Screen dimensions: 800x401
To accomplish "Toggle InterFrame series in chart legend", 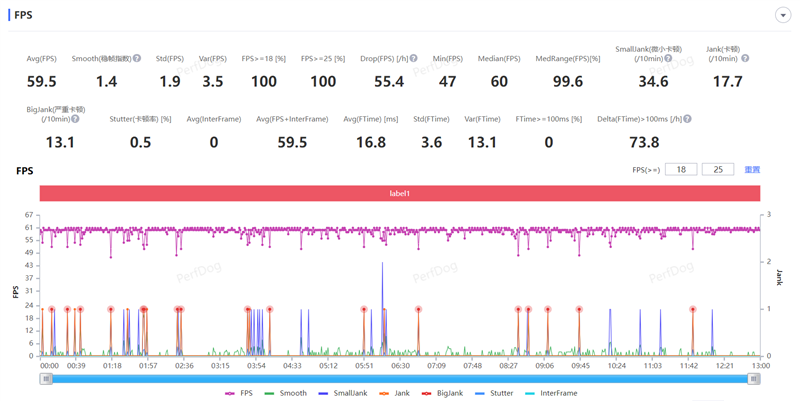I will coord(550,394).
